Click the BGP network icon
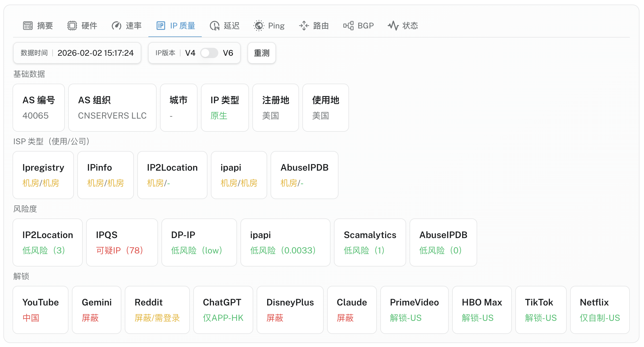This screenshot has width=644, height=347. [x=348, y=26]
